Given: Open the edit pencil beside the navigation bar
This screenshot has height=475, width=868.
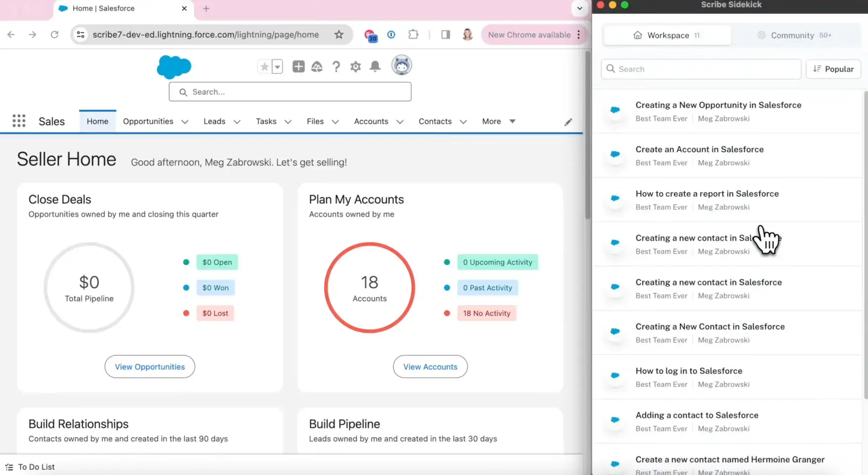Looking at the screenshot, I should click(x=568, y=122).
